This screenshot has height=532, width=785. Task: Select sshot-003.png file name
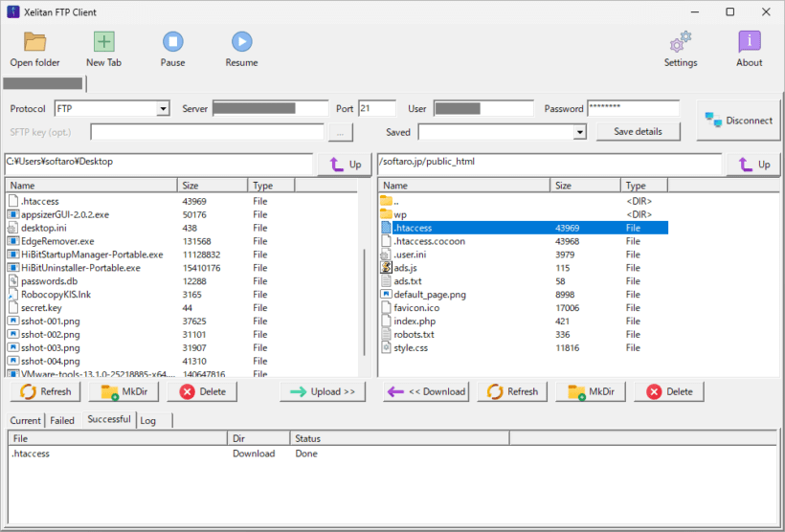point(50,348)
